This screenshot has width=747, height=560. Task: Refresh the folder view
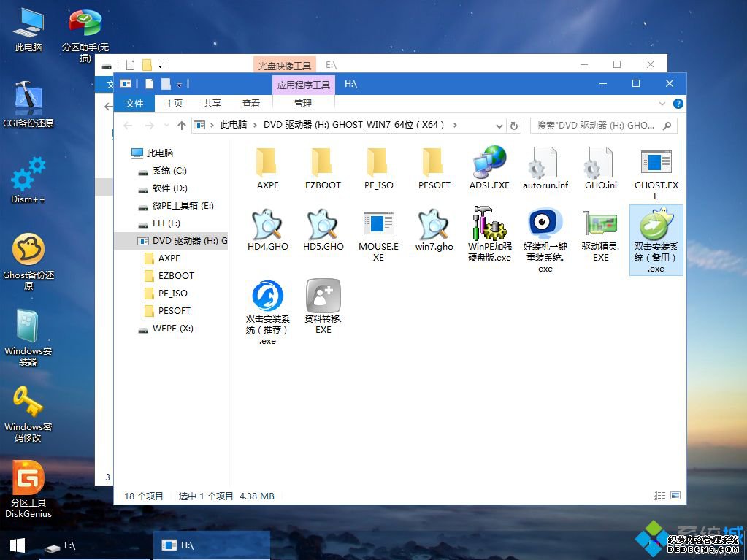coord(516,125)
